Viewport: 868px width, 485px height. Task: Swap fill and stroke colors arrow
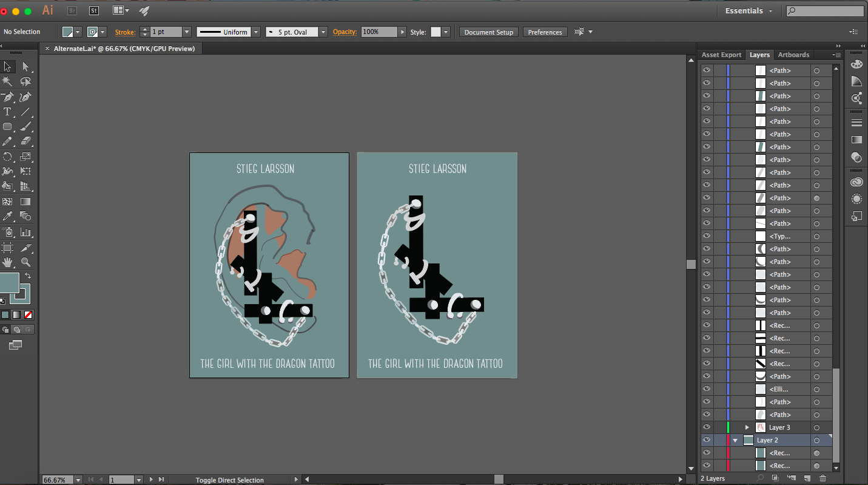pos(28,276)
